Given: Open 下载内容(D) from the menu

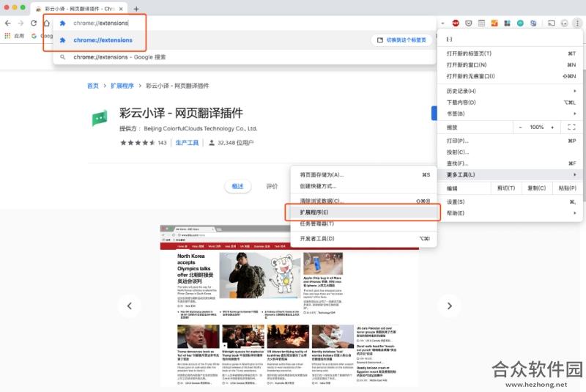Looking at the screenshot, I should pyautogui.click(x=511, y=103).
